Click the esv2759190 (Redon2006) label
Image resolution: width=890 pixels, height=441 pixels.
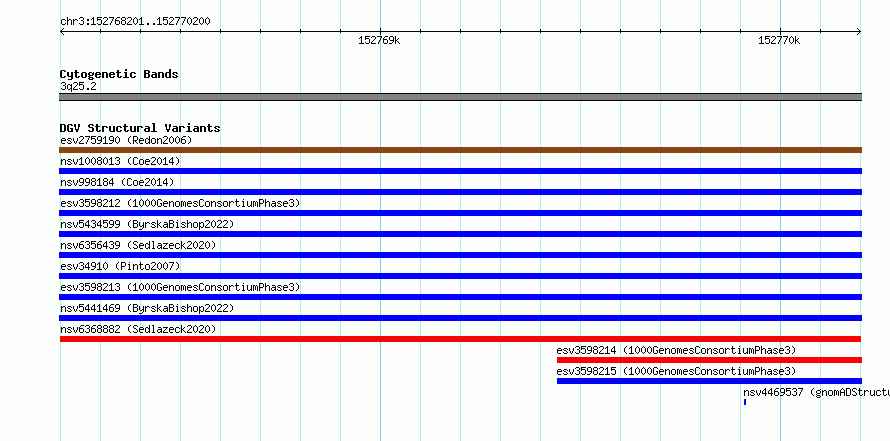tap(126, 140)
